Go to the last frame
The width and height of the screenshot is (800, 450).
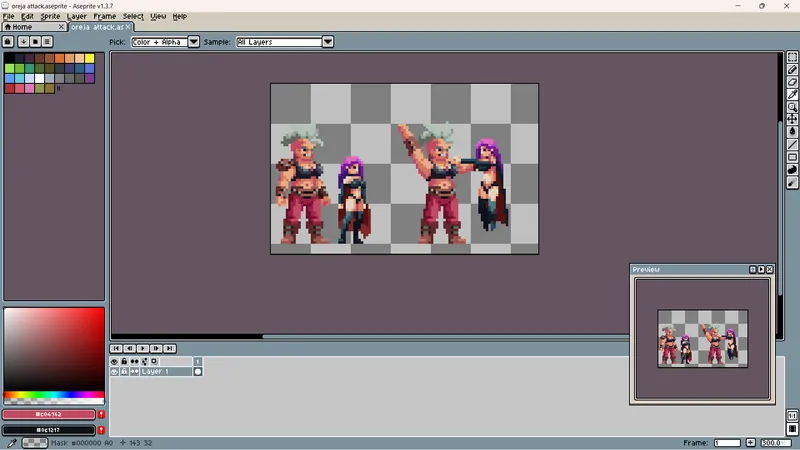(169, 348)
